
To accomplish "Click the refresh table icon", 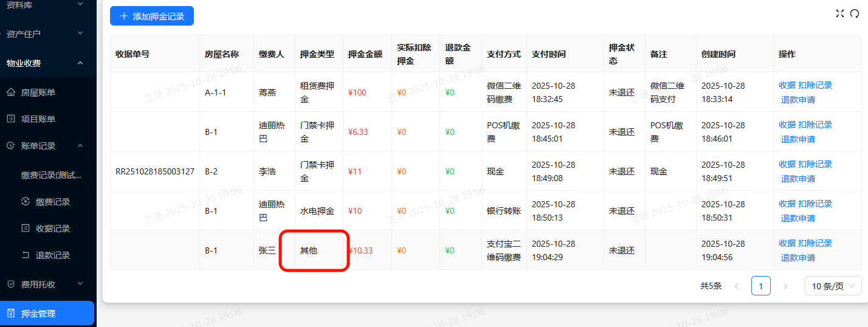I will [855, 13].
